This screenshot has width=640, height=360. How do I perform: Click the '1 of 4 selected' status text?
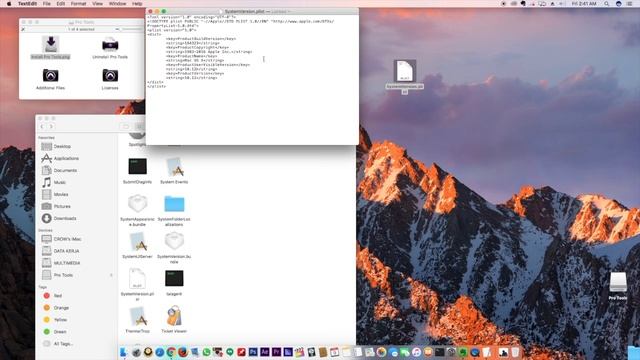pyautogui.click(x=82, y=29)
